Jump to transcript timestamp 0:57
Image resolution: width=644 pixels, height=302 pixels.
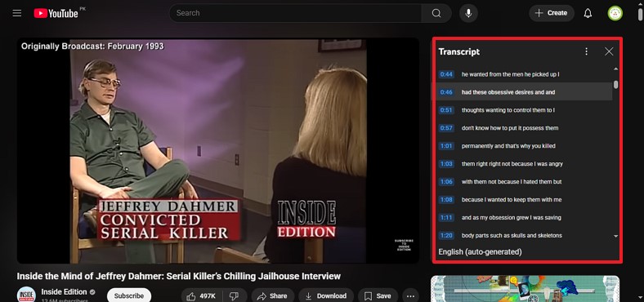(446, 128)
